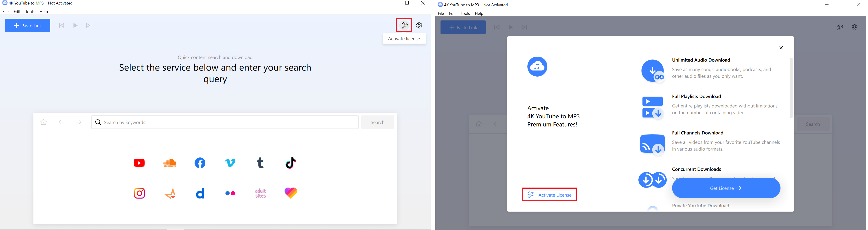Click the Search by keywords field
This screenshot has width=868, height=230.
click(225, 122)
